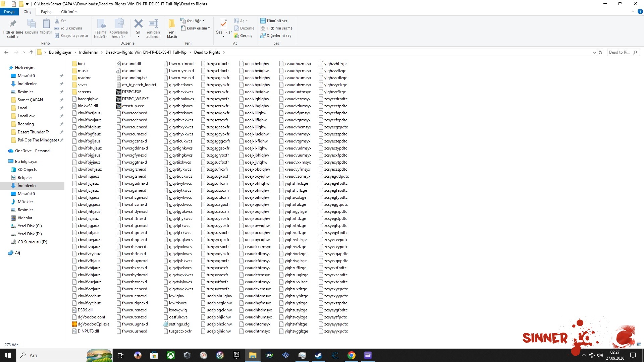Go up one folder level arrow

pos(31,52)
